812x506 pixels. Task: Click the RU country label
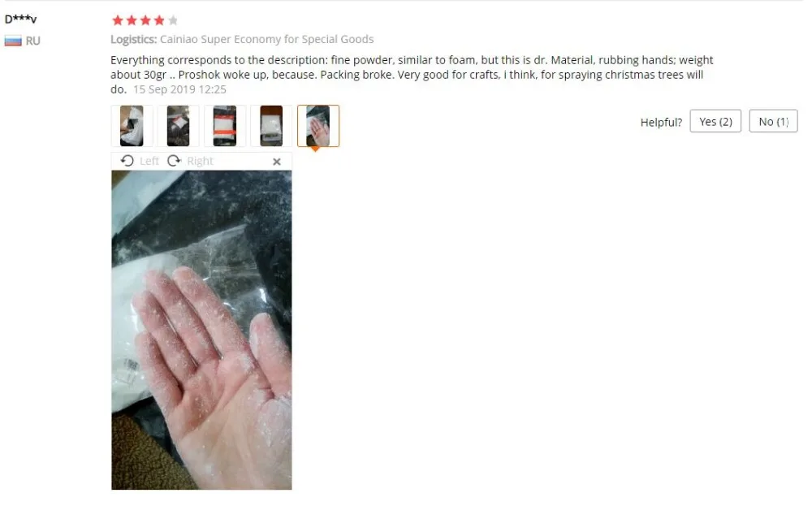[x=33, y=41]
